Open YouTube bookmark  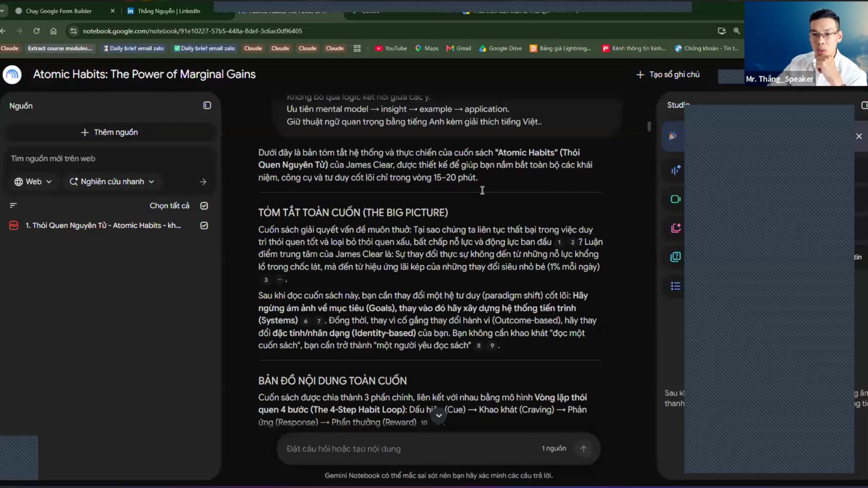click(391, 48)
